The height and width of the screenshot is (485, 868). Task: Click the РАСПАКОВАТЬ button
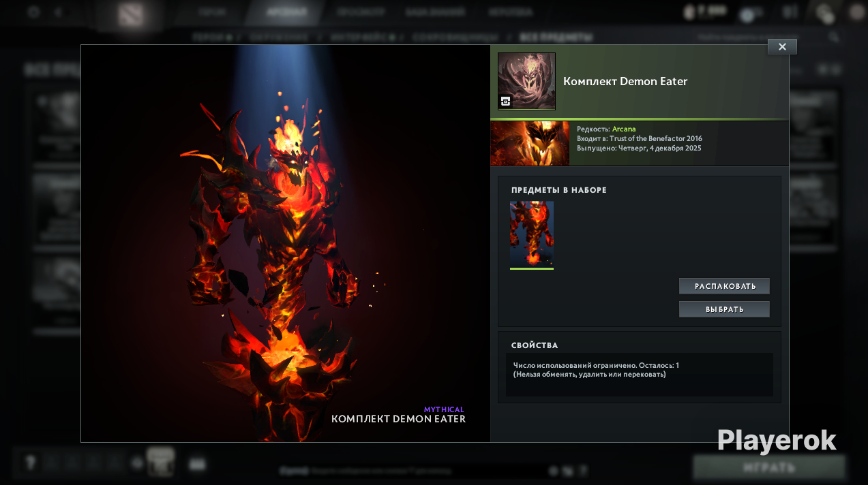click(x=724, y=286)
